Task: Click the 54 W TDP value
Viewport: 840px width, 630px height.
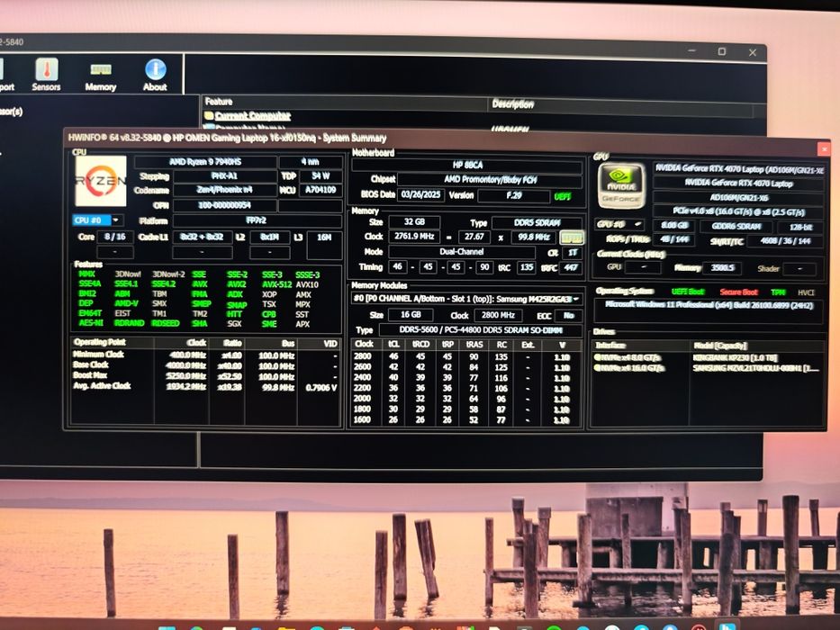Action: (321, 176)
